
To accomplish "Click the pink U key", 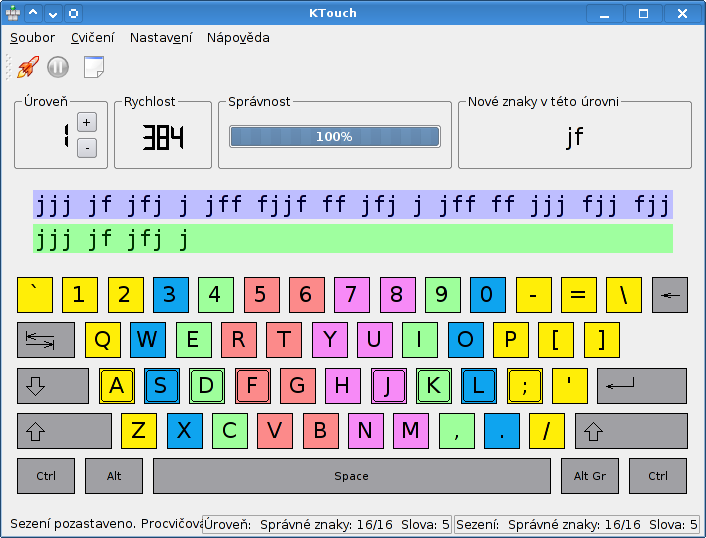I will point(375,340).
